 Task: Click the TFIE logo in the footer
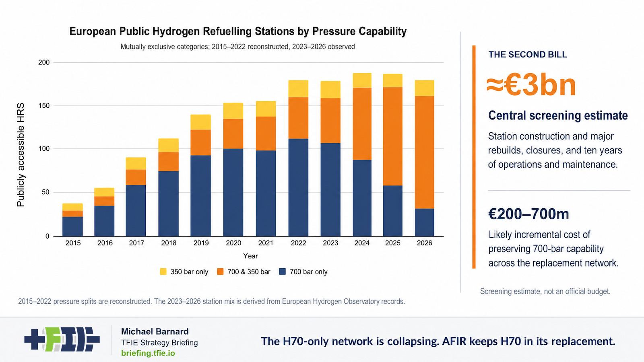tap(62, 339)
